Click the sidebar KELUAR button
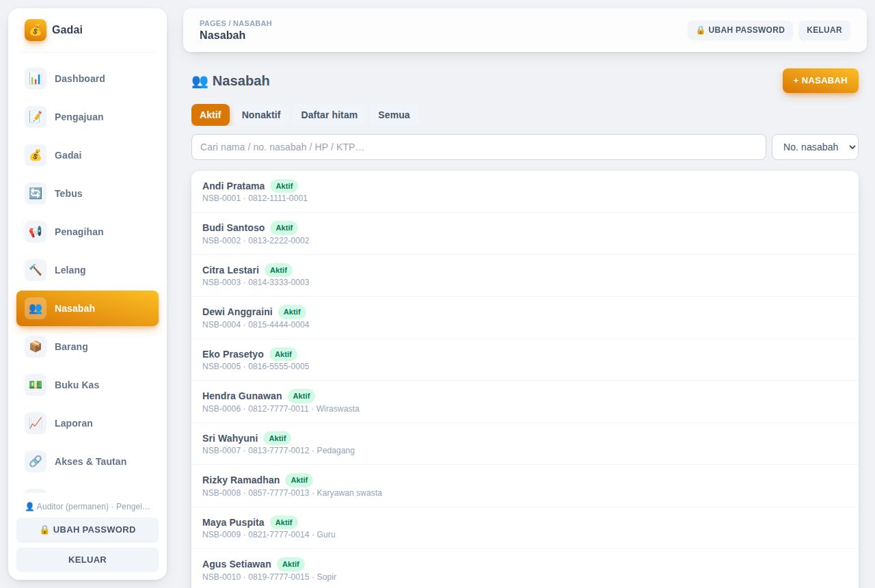The height and width of the screenshot is (588, 875). coord(87,560)
